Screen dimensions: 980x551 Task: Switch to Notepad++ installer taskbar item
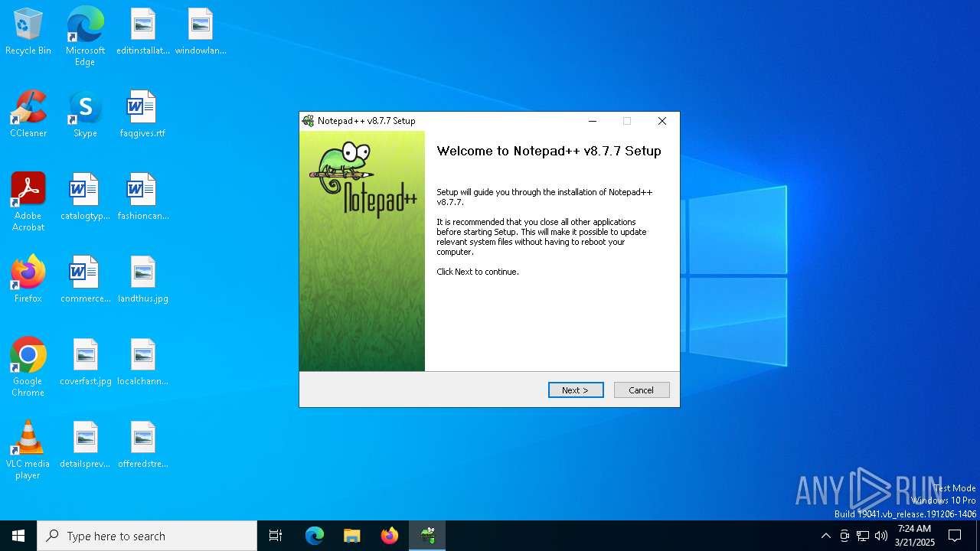tap(427, 536)
